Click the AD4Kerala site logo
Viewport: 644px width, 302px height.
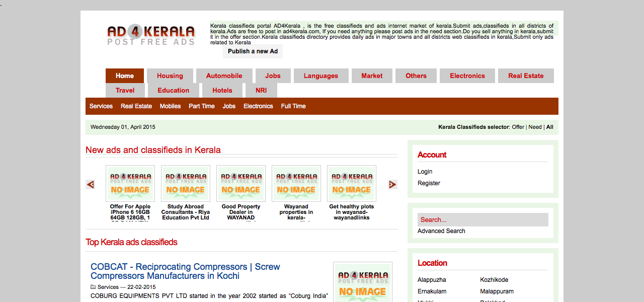(151, 35)
